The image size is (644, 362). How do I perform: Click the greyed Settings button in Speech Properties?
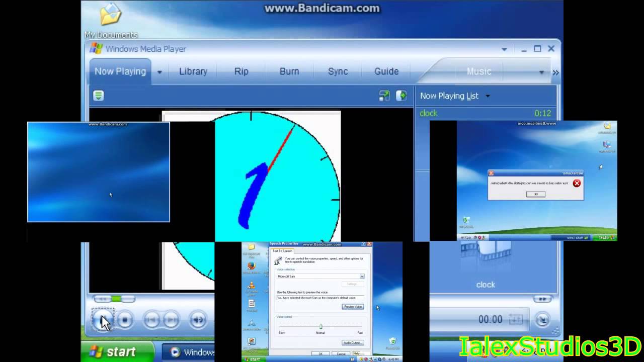click(352, 284)
